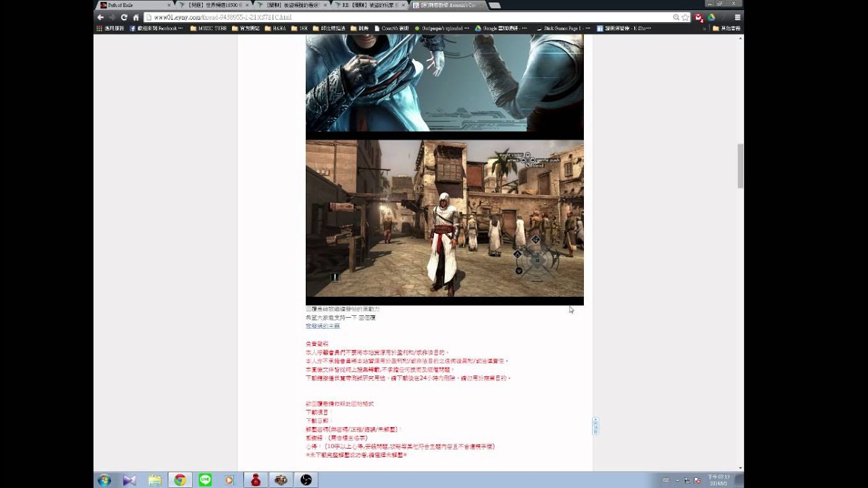Open the blue underlined link below the screenshot
The height and width of the screenshot is (488, 868).
322,326
